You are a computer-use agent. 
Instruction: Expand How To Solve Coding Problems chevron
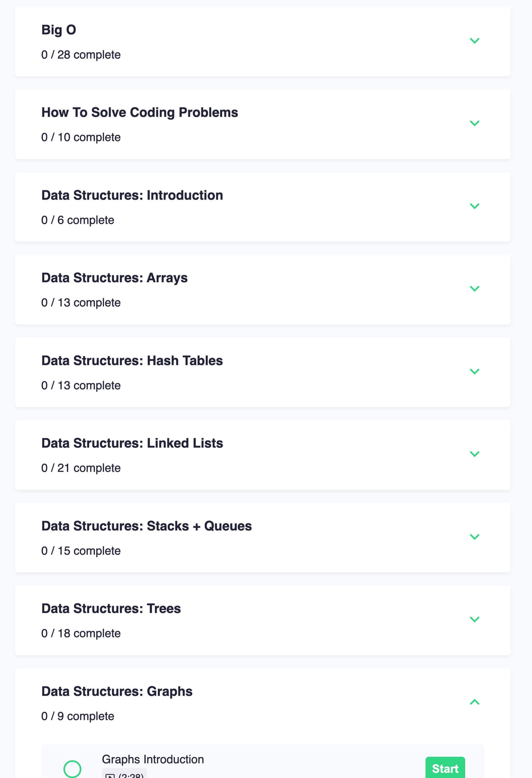coord(474,123)
